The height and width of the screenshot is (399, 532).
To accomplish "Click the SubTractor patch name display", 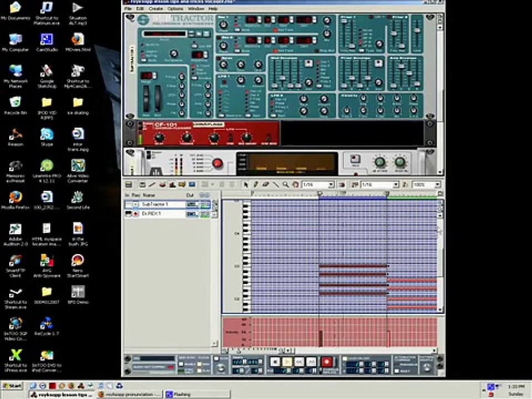I will (x=165, y=34).
